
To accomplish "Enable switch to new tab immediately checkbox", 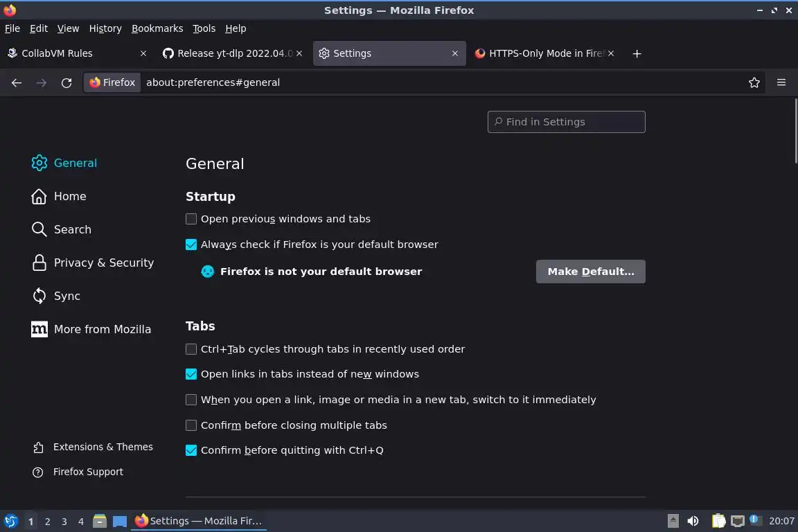I will (x=191, y=400).
